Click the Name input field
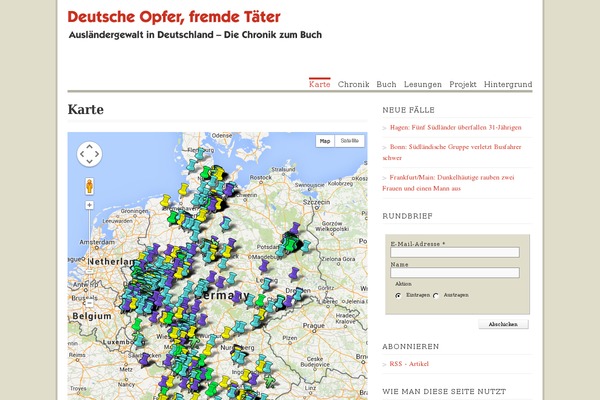This screenshot has height=400, width=600. (x=455, y=272)
